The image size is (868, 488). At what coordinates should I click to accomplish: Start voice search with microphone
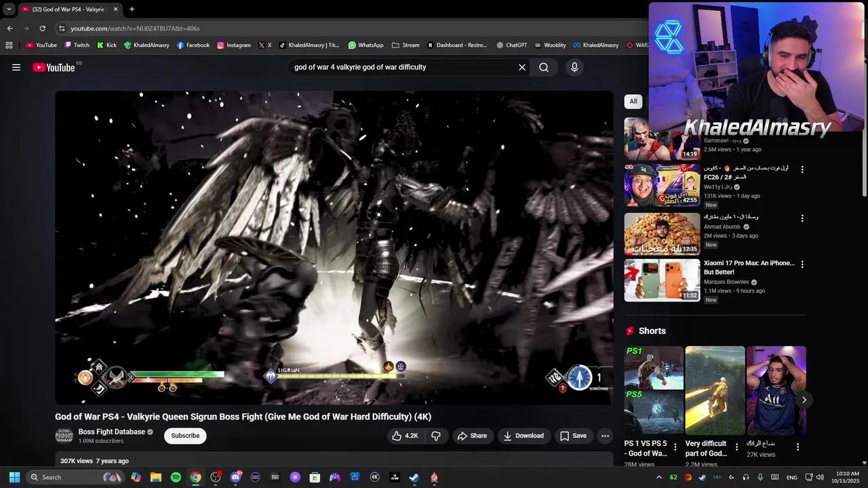(x=574, y=67)
